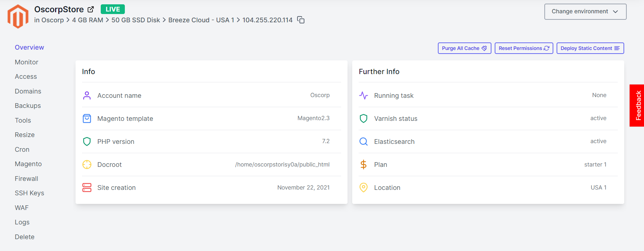Click the Running task value 'None'
The height and width of the screenshot is (251, 644).
(x=599, y=95)
